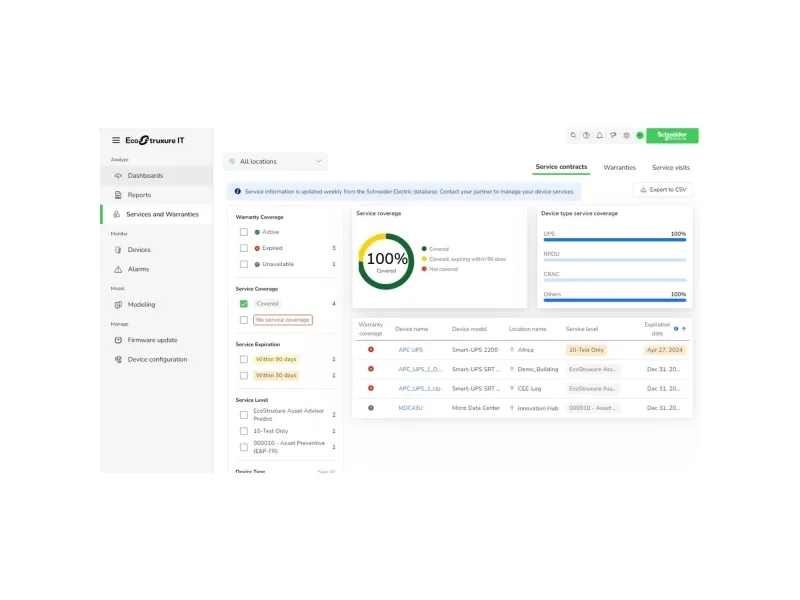Open Device configuration in the sidebar
The width and height of the screenshot is (800, 600).
click(x=157, y=359)
